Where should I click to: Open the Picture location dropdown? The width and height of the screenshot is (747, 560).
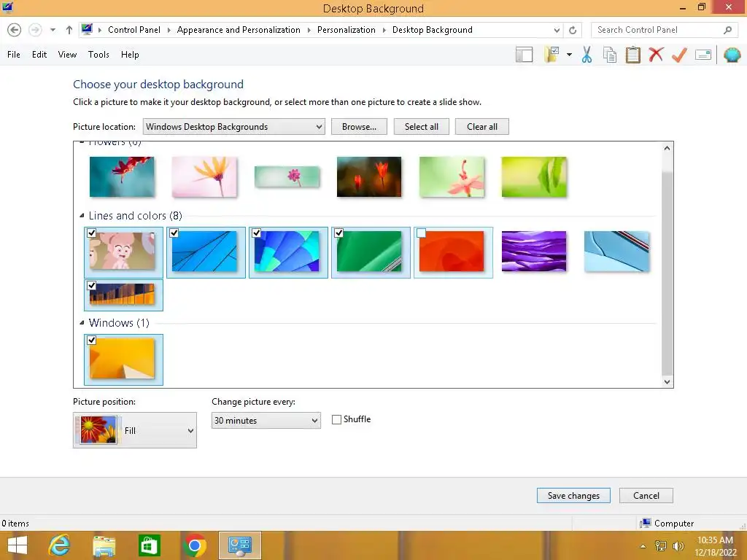[234, 127]
